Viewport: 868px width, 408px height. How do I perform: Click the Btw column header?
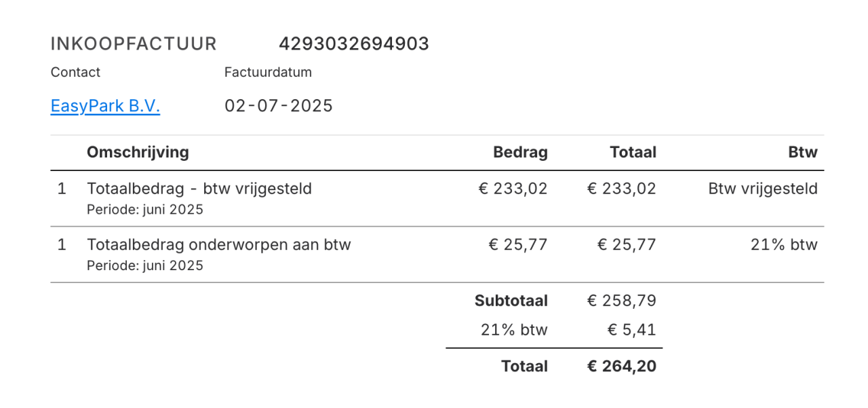click(x=803, y=152)
